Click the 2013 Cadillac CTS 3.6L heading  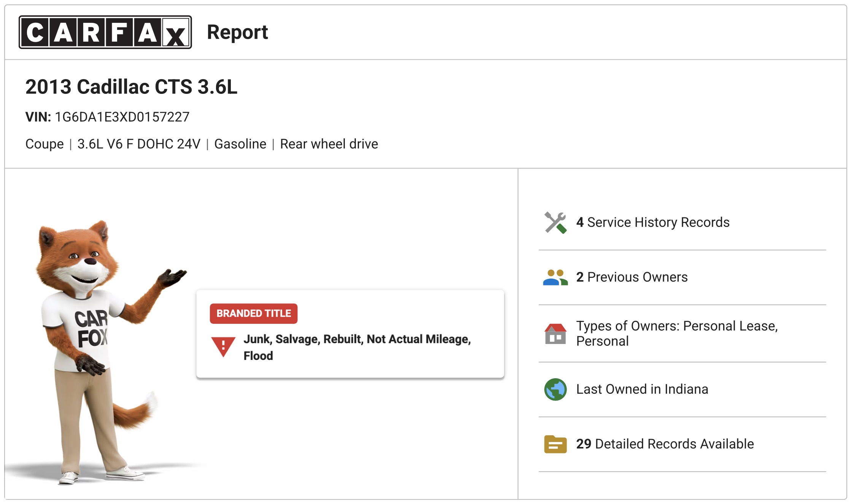[132, 87]
